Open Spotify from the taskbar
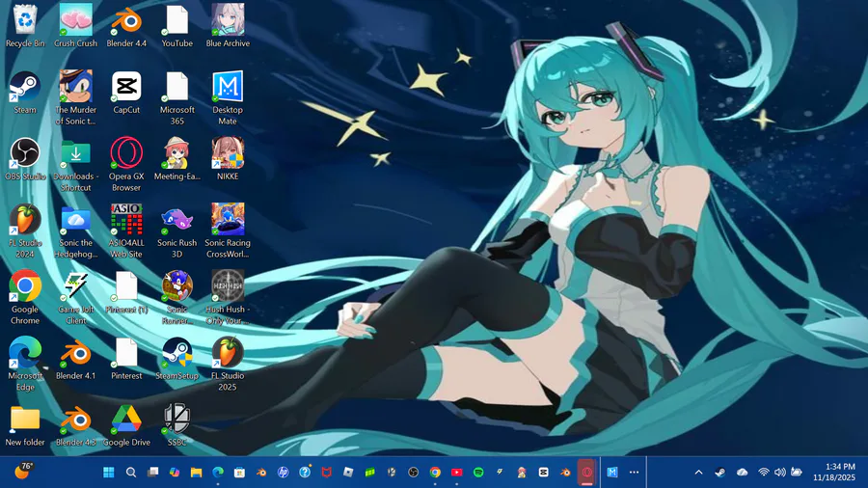The height and width of the screenshot is (488, 868). coord(478,472)
